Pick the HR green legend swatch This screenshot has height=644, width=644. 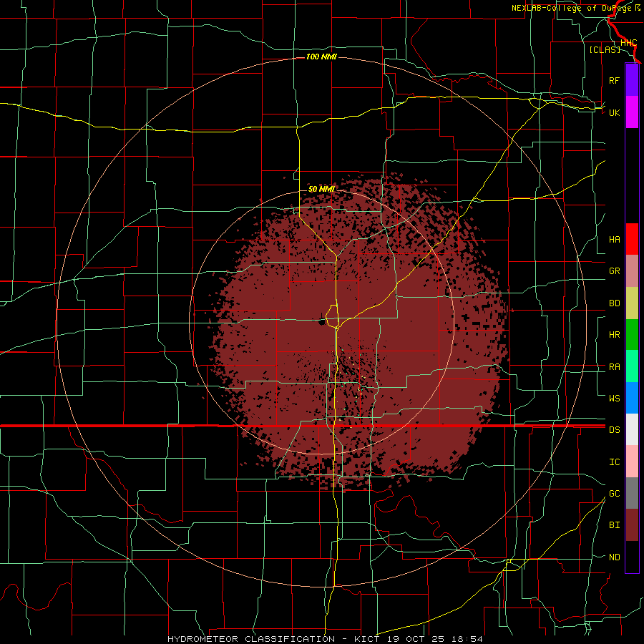tap(632, 334)
